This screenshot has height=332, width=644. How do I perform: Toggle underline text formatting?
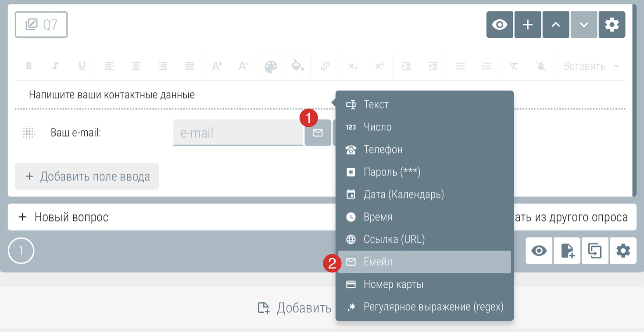pos(82,66)
